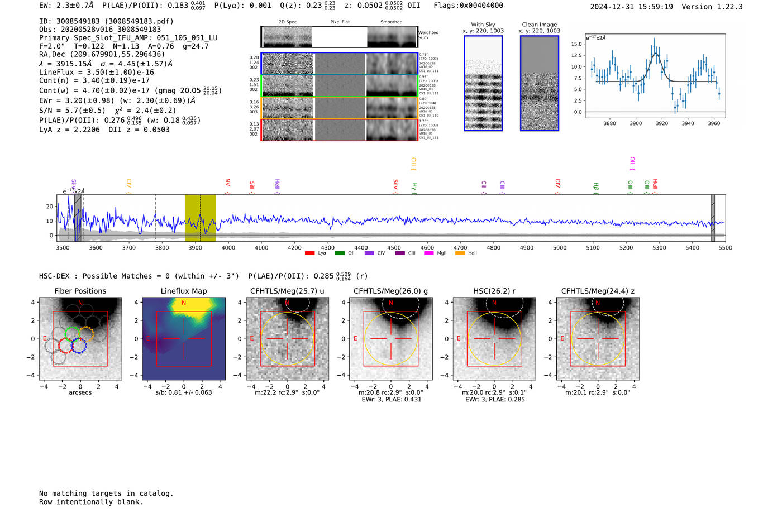This screenshot has width=782, height=532.
Task: Click the Primary Spec_Slot_IFU_AMP: 051_105_051_LU line
Action: click(128, 38)
